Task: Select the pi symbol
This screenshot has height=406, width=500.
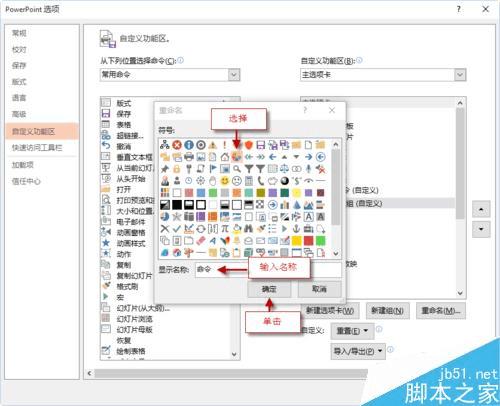Action: tap(225, 229)
